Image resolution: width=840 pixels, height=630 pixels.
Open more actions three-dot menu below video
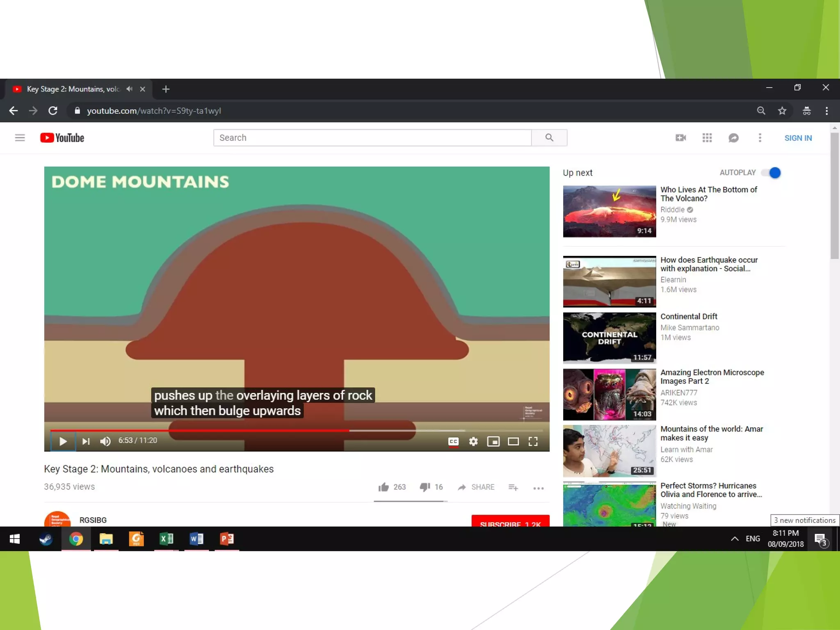pos(538,488)
